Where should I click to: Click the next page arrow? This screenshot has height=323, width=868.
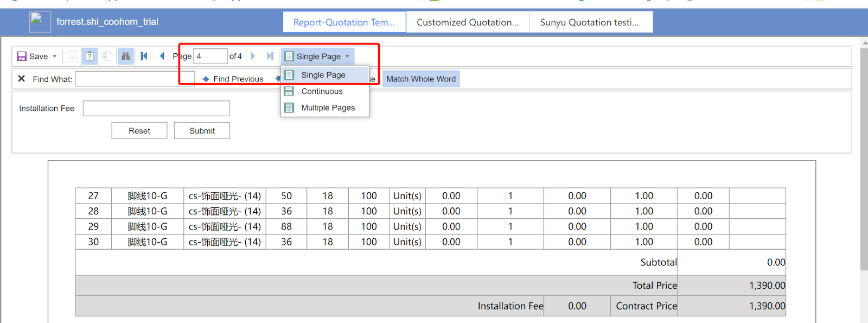(x=253, y=56)
